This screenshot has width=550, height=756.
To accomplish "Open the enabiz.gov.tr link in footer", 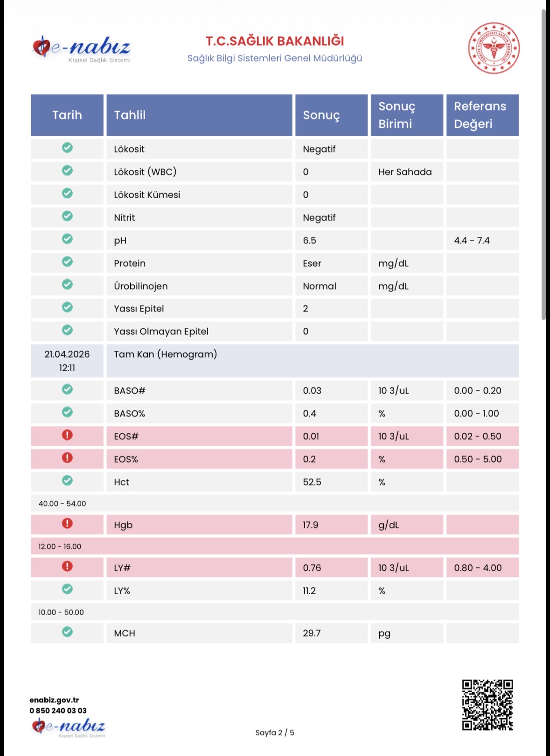I will click(x=54, y=700).
